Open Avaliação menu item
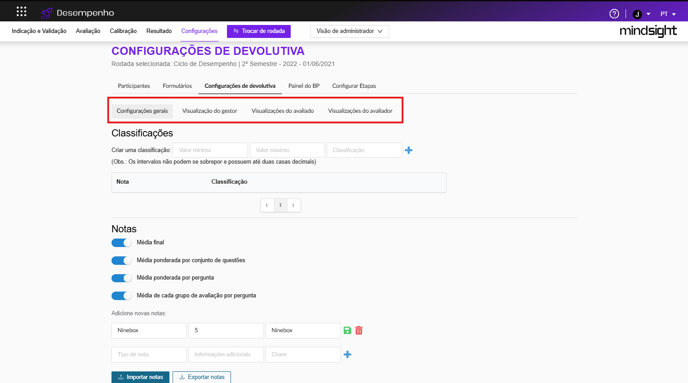The width and height of the screenshot is (688, 383). [88, 31]
